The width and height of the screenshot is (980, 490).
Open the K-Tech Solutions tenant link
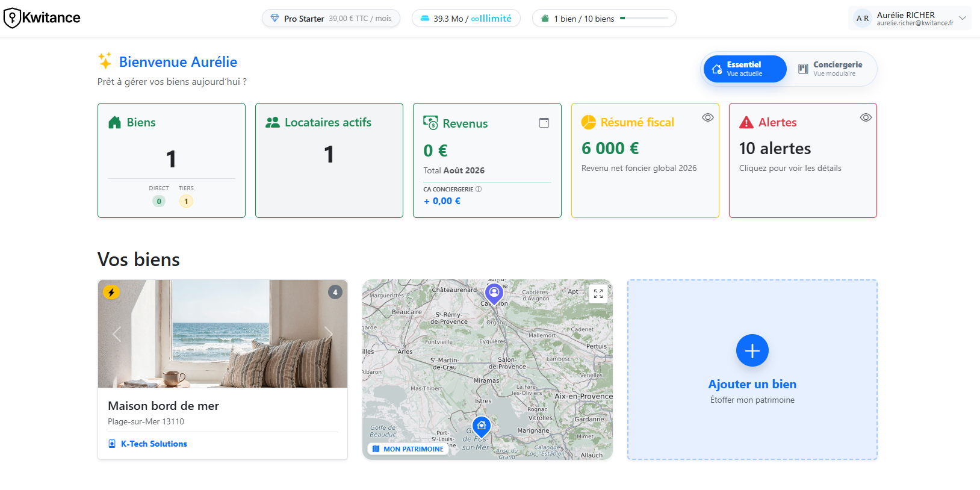tap(154, 444)
